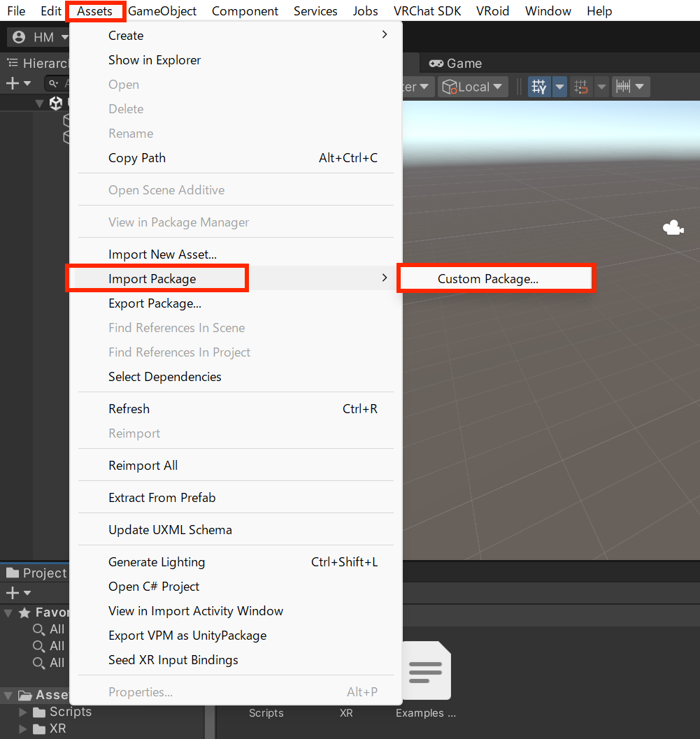Open the Help menu
This screenshot has width=700, height=739.
599,11
